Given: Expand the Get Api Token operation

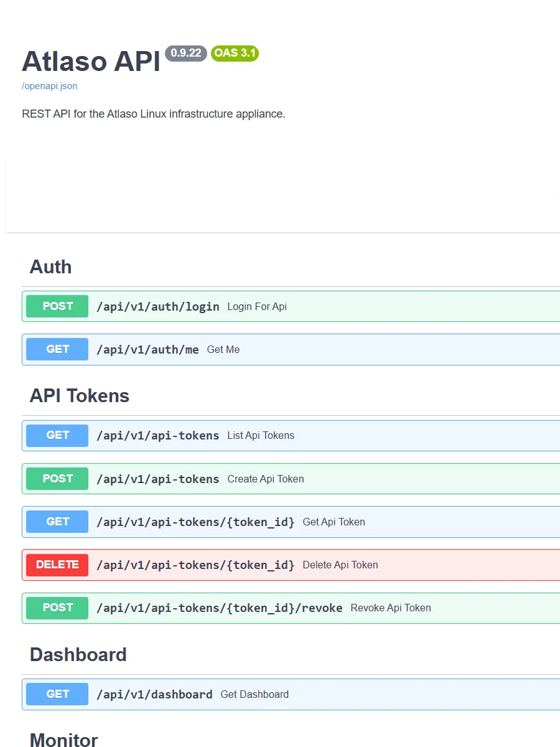Looking at the screenshot, I should pyautogui.click(x=291, y=522).
